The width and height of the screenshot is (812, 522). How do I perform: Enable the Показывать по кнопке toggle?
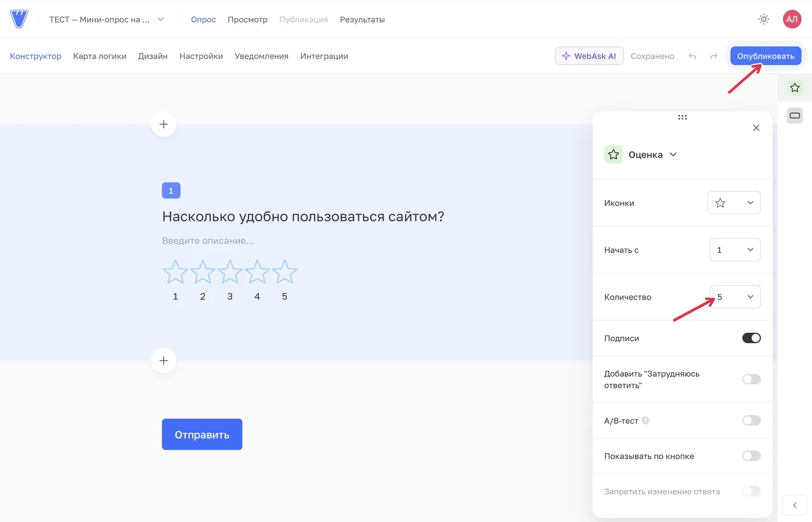[x=751, y=456]
